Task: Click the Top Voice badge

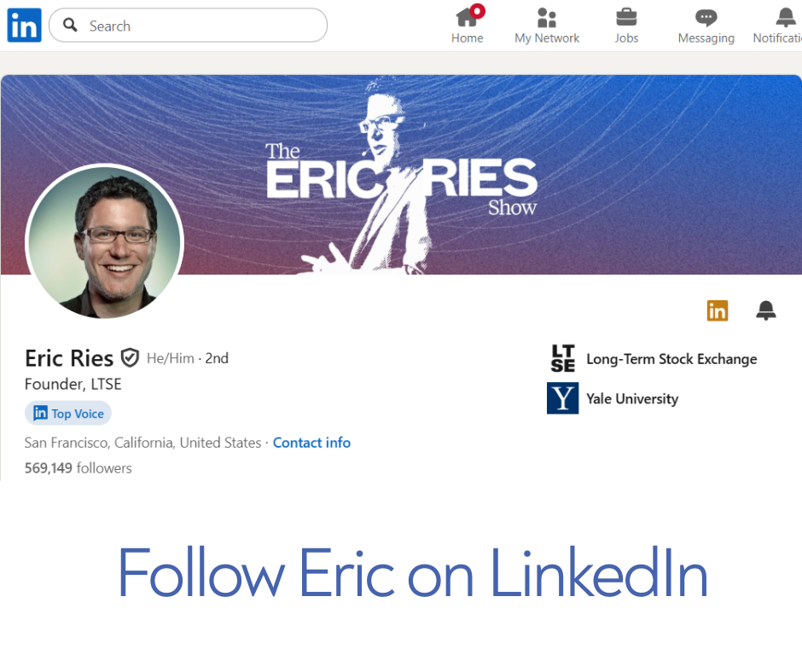Action: click(x=68, y=414)
